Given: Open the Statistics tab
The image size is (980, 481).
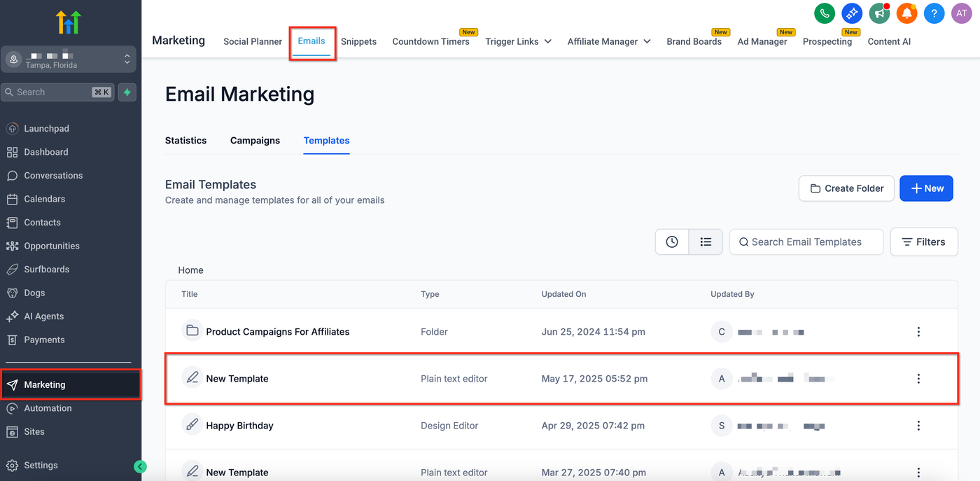Looking at the screenshot, I should (x=185, y=141).
